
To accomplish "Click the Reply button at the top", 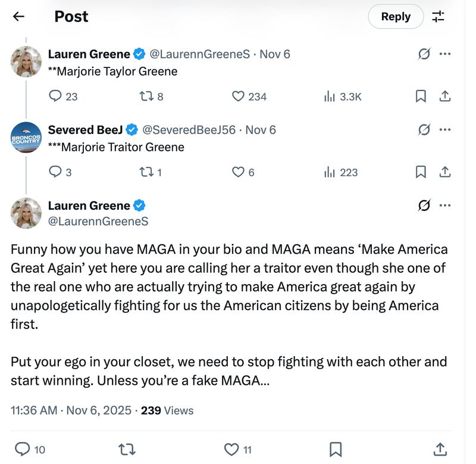I will coord(396,17).
